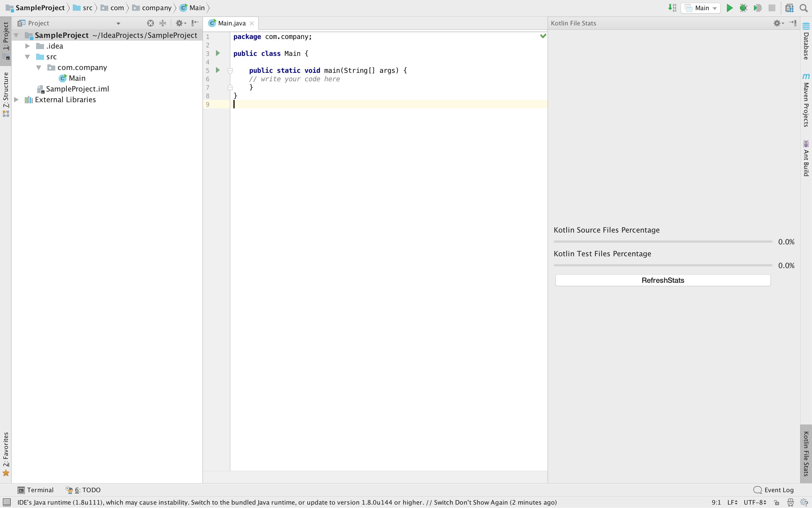Open Kotlin File Stats settings gear
Viewport: 812px width, 508px height.
click(x=778, y=23)
